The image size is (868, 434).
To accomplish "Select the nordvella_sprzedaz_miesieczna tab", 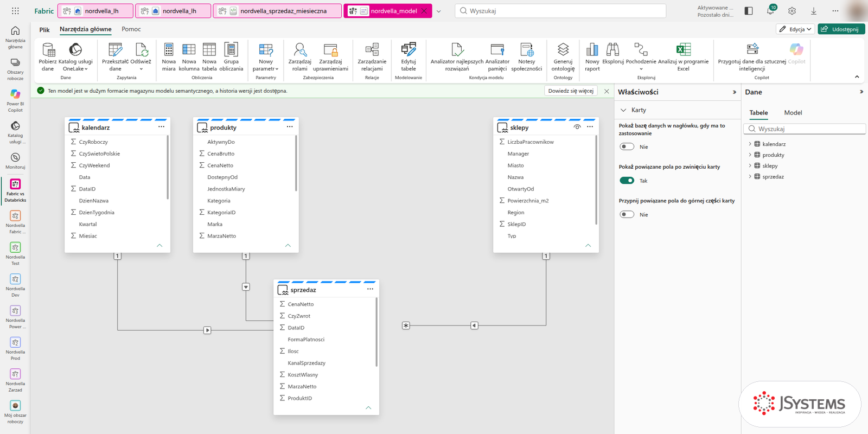I will pyautogui.click(x=278, y=11).
